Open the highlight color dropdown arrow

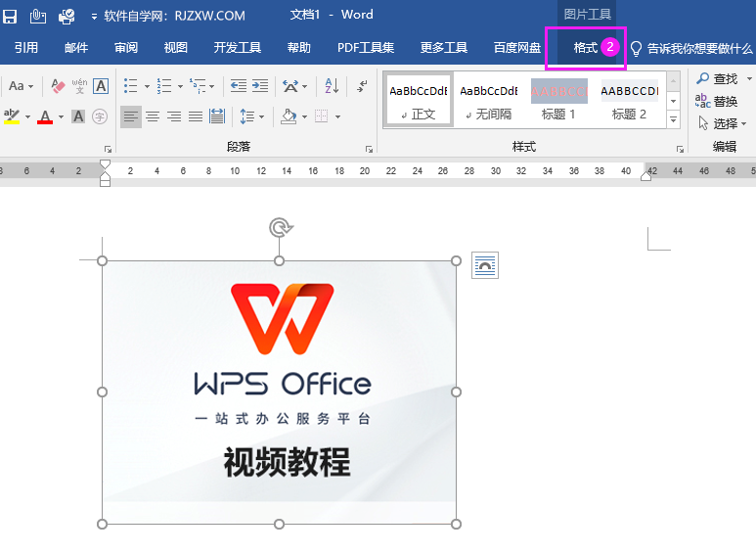coord(27,116)
